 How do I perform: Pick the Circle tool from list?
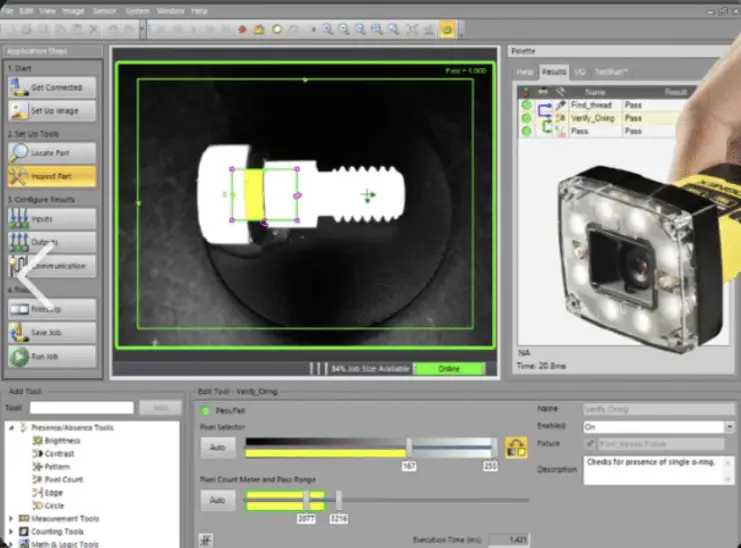click(54, 506)
